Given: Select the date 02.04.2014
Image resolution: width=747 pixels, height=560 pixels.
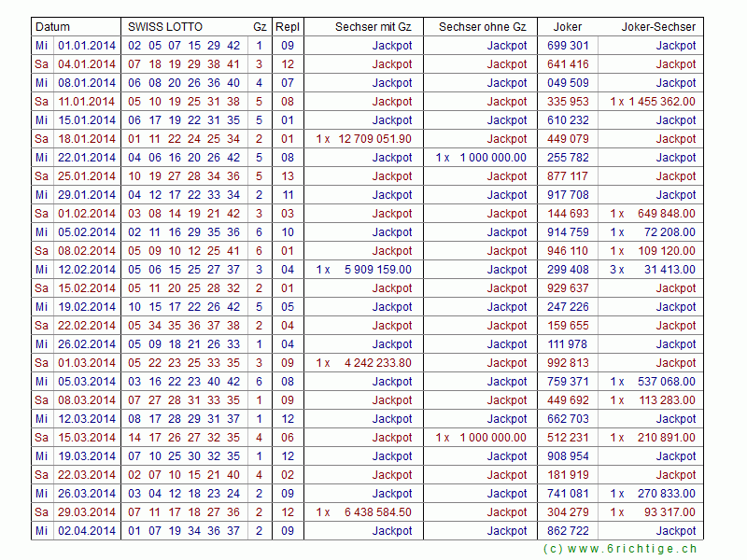Looking at the screenshot, I should (x=87, y=531).
